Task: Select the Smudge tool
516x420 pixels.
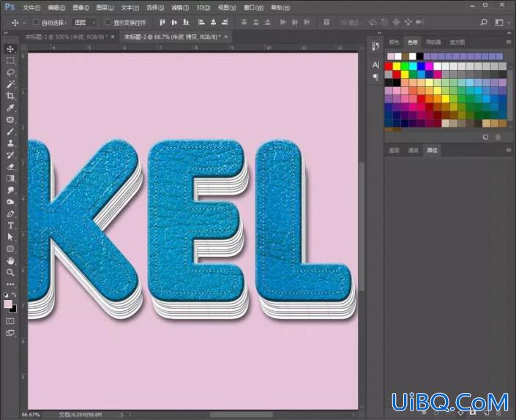Action: pos(10,190)
